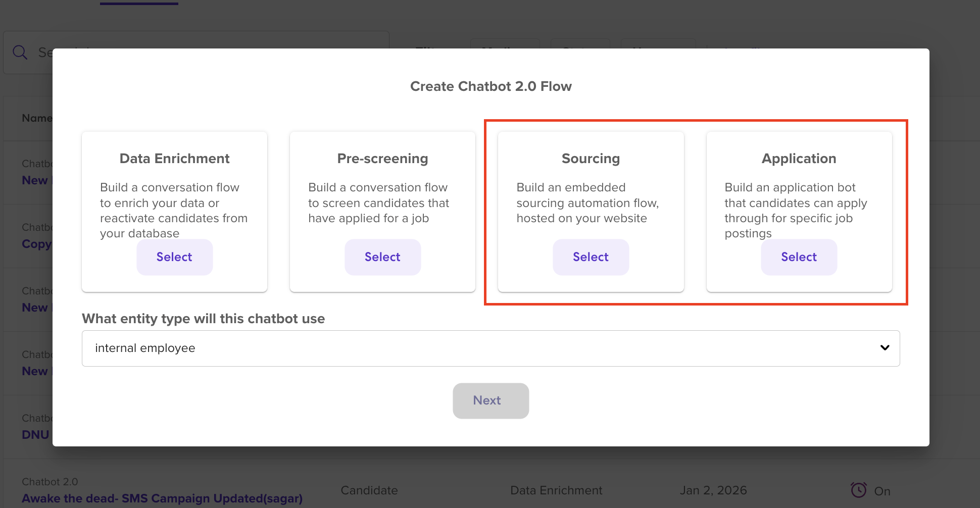This screenshot has height=508, width=980.
Task: Click the Jan 2, 2026 date cell
Action: click(713, 490)
